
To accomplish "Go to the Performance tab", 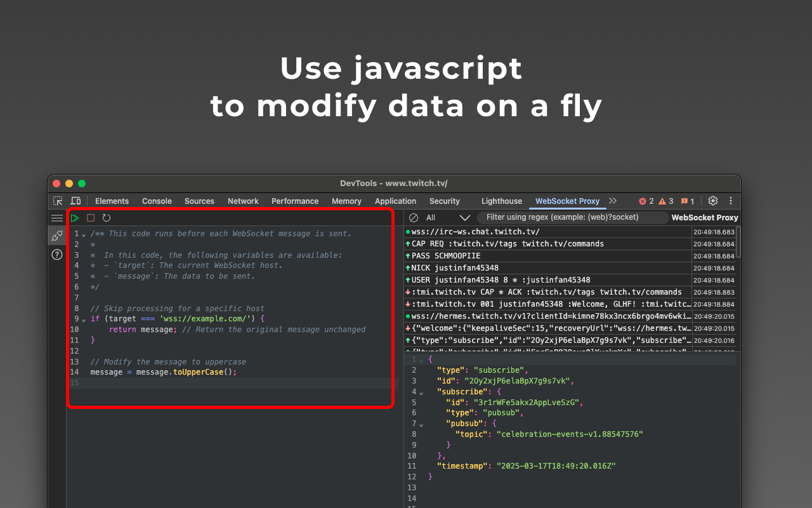I will (295, 201).
